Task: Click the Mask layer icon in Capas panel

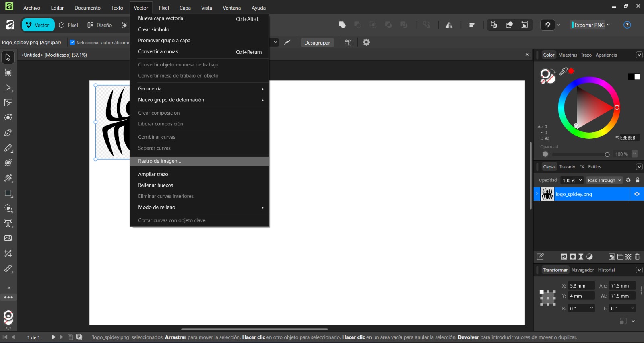Action: click(x=573, y=257)
